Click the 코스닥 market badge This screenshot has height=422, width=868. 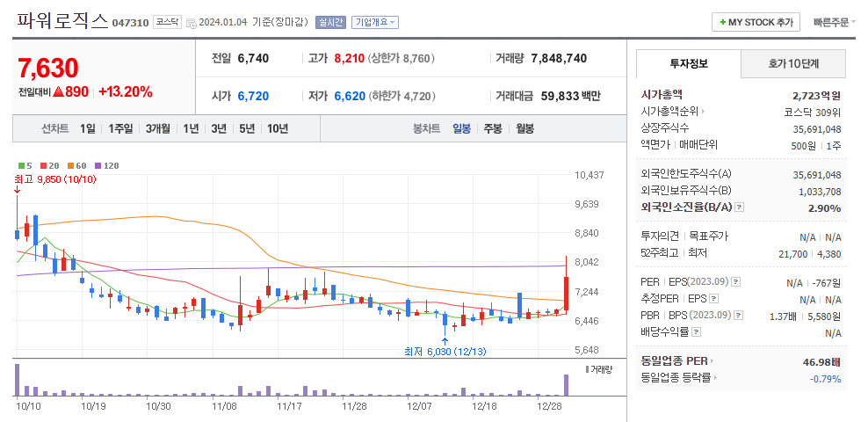tap(167, 22)
